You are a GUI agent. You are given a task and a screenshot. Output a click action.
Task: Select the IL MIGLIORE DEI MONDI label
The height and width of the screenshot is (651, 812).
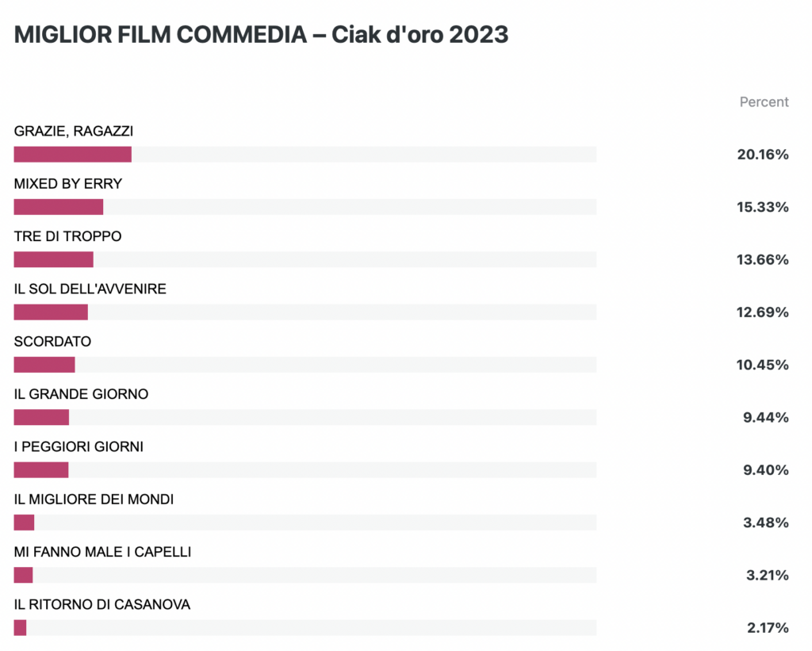point(94,500)
